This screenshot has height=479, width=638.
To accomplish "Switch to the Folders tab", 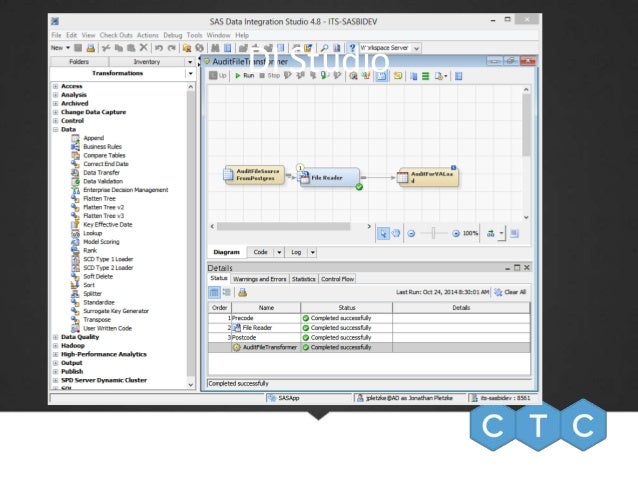I will pos(79,62).
